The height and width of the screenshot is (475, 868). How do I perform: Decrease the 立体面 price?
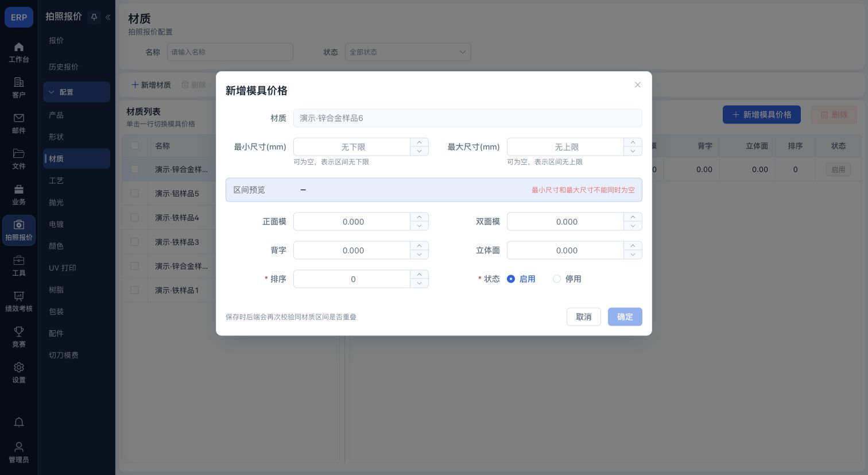(633, 254)
